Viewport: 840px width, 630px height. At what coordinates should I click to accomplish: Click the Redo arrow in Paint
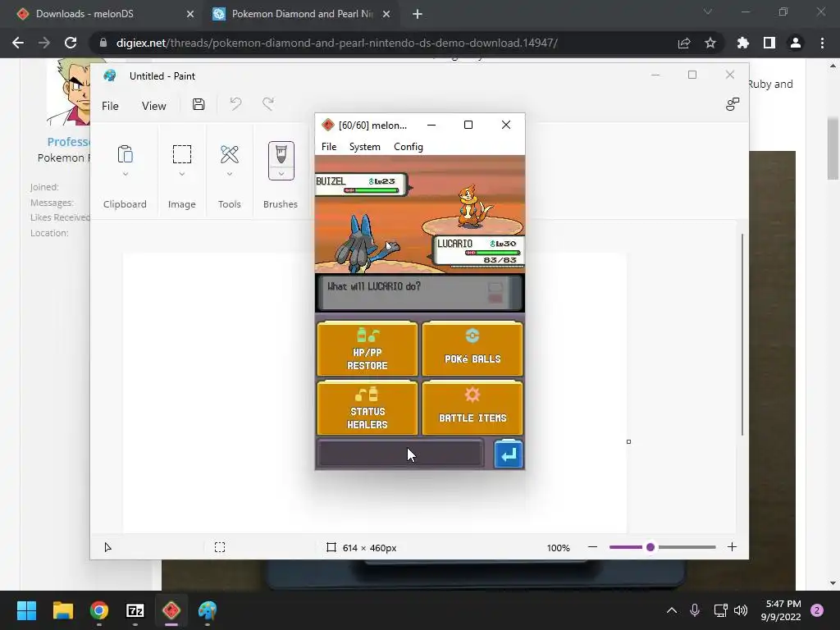tap(268, 104)
